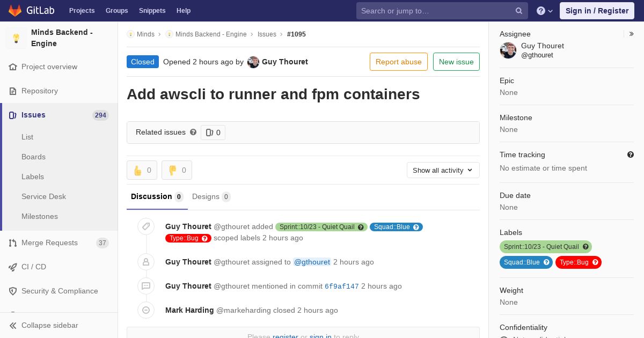Open the Help menu item
Image resolution: width=644 pixels, height=338 pixels.
(184, 11)
